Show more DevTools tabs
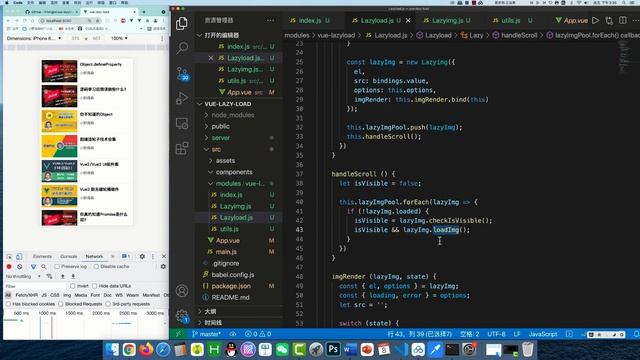This screenshot has height=360, width=640. coord(113,256)
